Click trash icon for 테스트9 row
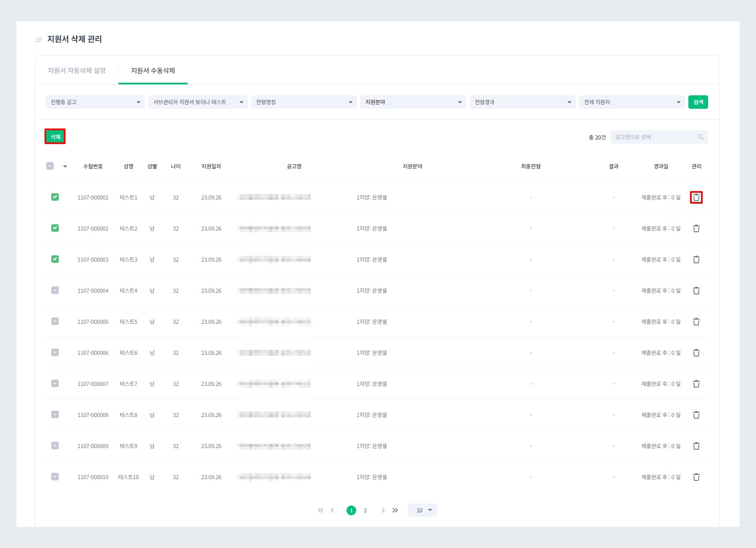The image size is (756, 548). (696, 446)
